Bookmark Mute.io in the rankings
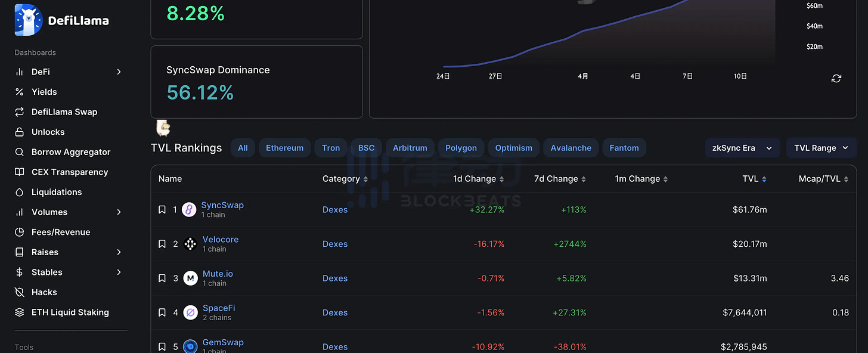Image resolution: width=868 pixels, height=353 pixels. coord(162,278)
